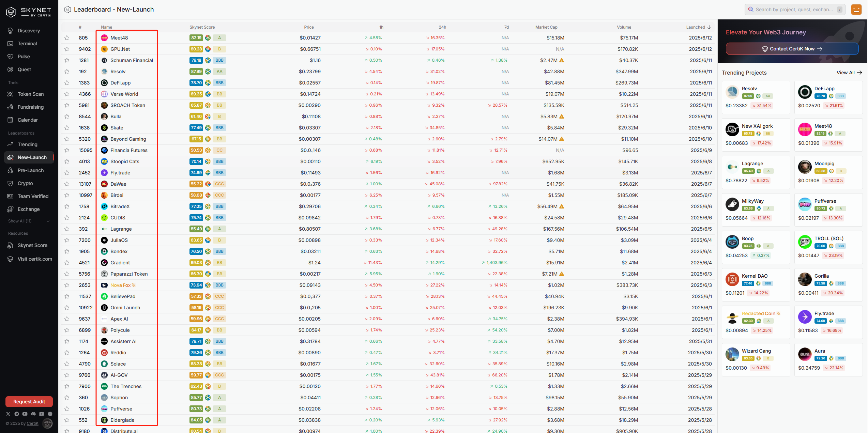The width and height of the screenshot is (868, 433).
Task: Open the Fundraising menu item
Action: (x=29, y=107)
